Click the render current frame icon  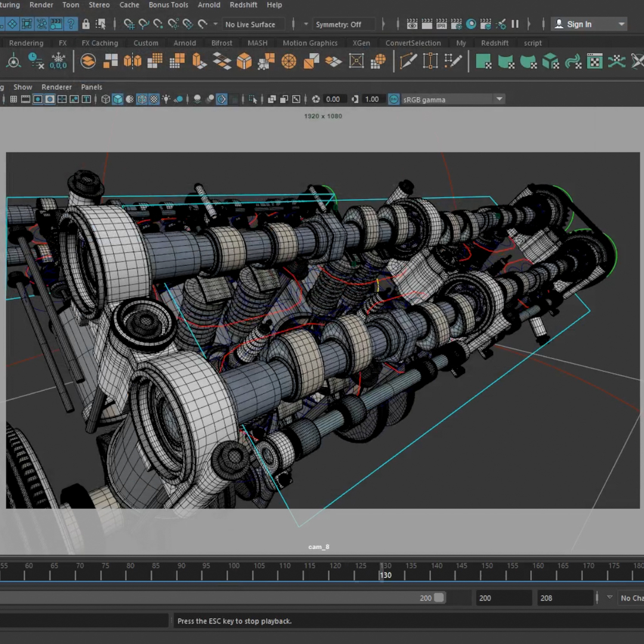(x=412, y=24)
